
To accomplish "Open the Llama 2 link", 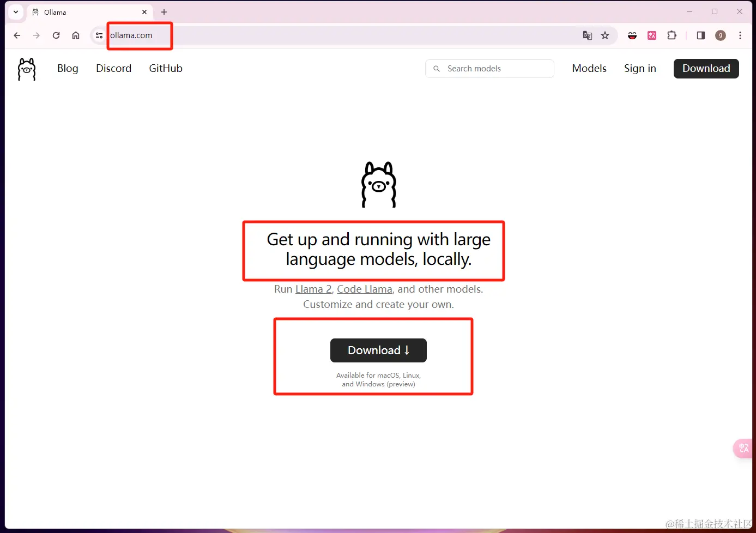I will pyautogui.click(x=313, y=289).
